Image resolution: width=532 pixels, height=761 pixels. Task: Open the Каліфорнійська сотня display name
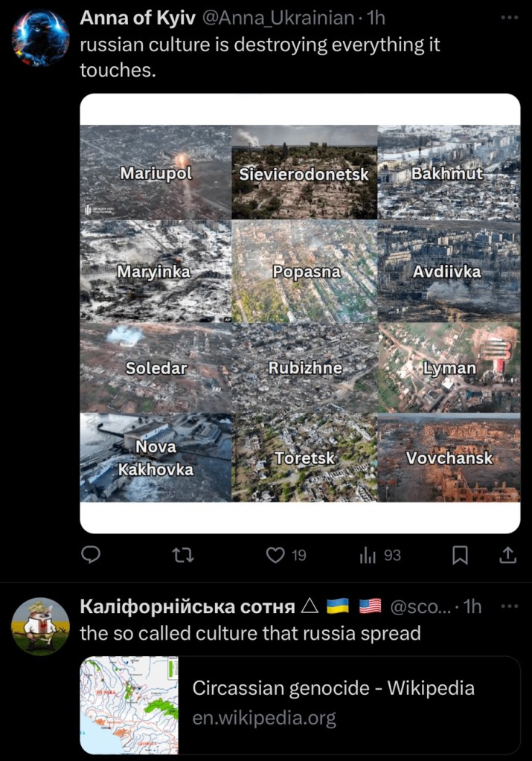click(x=188, y=607)
